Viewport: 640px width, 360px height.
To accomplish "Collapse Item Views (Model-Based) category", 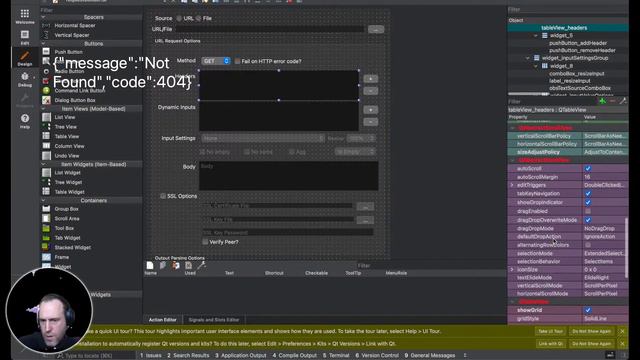I will 43,109.
